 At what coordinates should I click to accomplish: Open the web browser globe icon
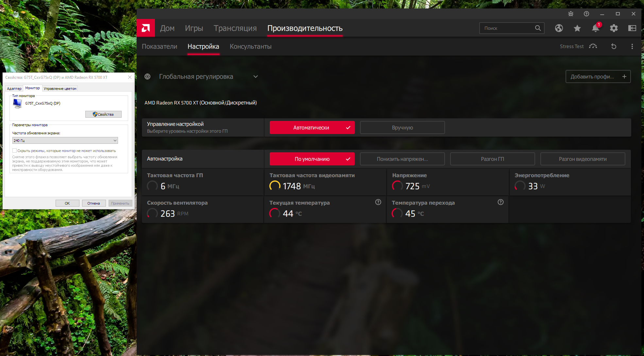click(559, 28)
